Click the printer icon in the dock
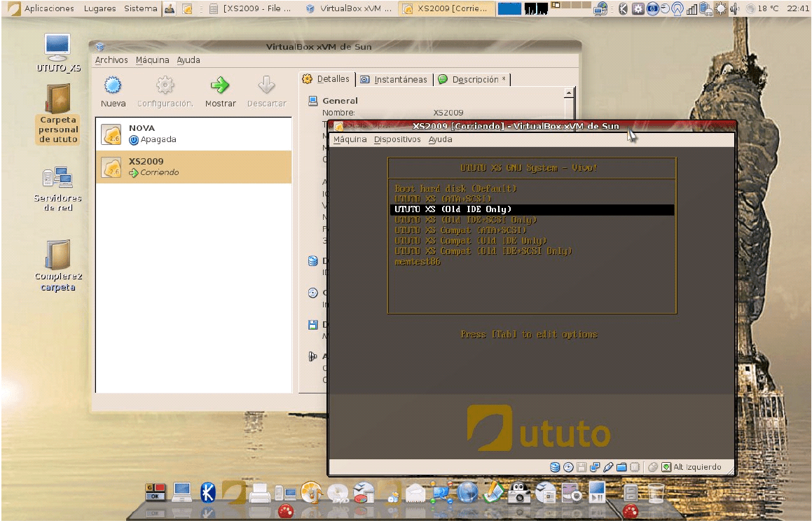This screenshot has width=812, height=523. pyautogui.click(x=260, y=494)
